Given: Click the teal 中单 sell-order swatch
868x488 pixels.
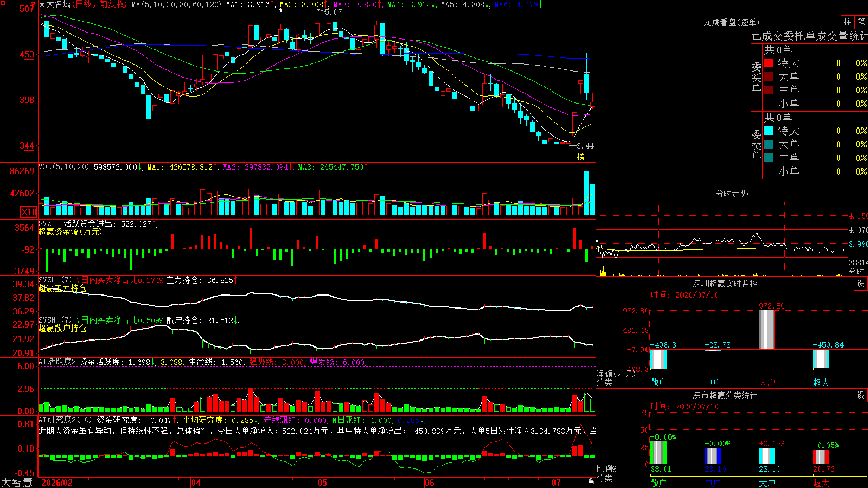Looking at the screenshot, I should (x=768, y=158).
